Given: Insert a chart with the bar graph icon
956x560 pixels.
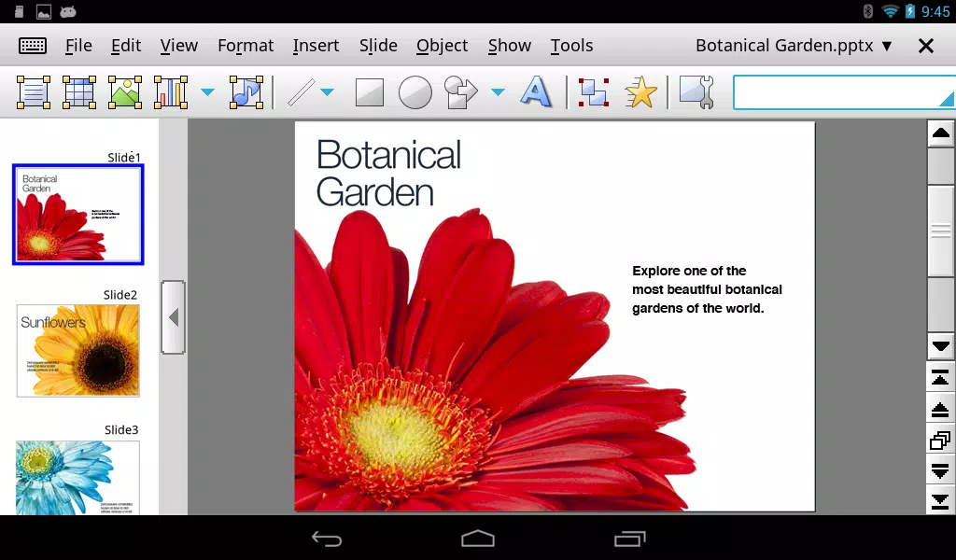Looking at the screenshot, I should click(x=171, y=92).
